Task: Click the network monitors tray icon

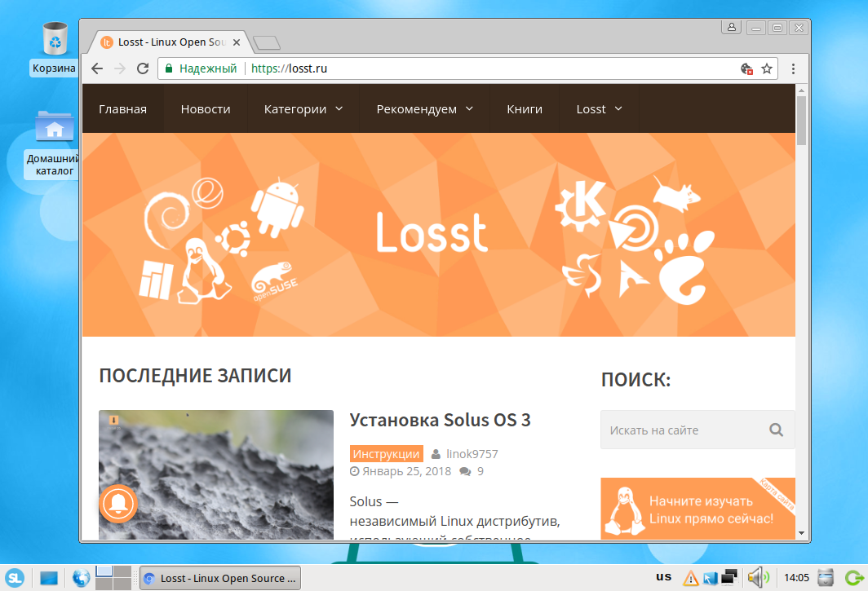Action: (728, 578)
